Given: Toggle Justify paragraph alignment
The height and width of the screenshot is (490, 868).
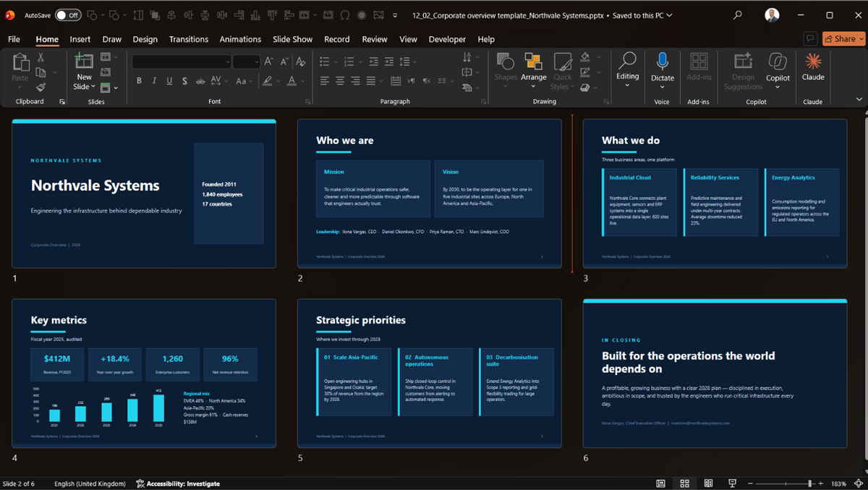Looking at the screenshot, I should 371,81.
